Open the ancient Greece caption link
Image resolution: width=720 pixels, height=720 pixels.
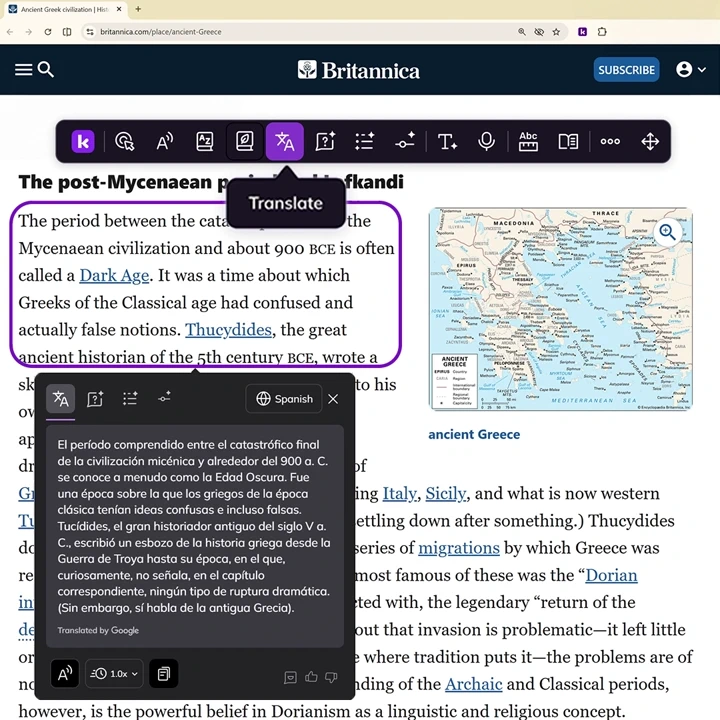point(474,434)
